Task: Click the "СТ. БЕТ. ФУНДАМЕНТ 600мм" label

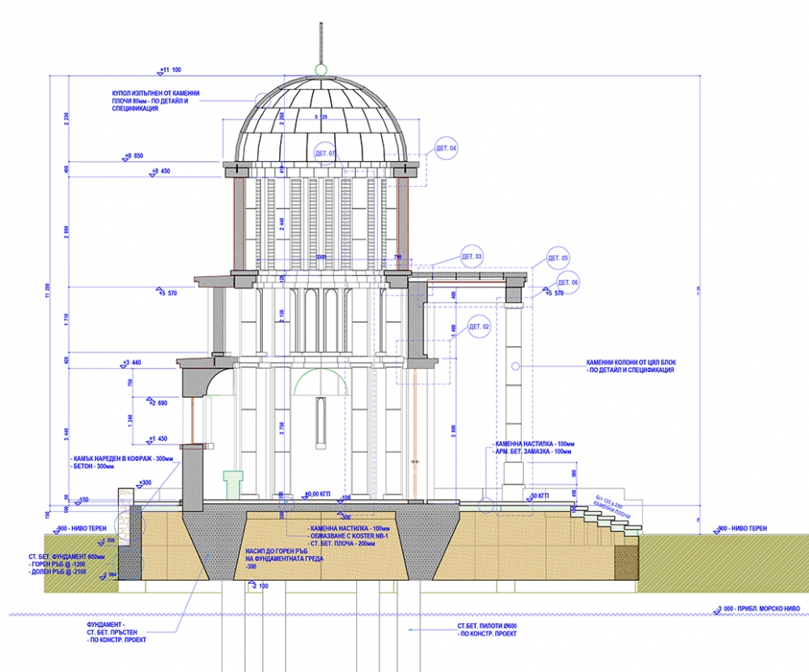Action: (x=66, y=557)
